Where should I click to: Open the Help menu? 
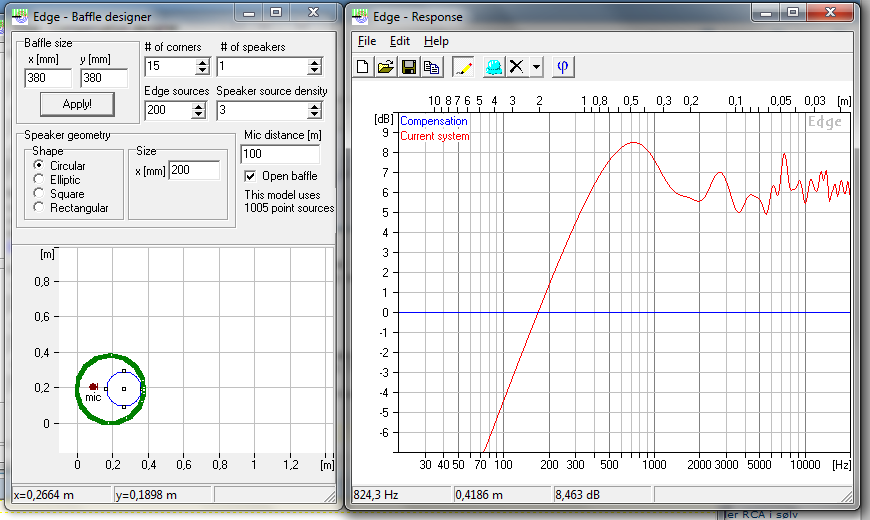[436, 41]
